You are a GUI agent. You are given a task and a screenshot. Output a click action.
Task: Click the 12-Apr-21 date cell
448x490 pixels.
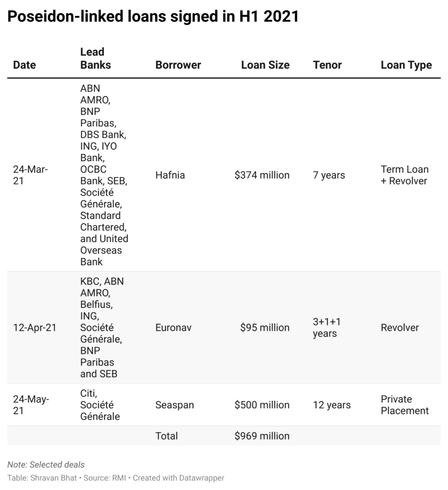click(35, 328)
